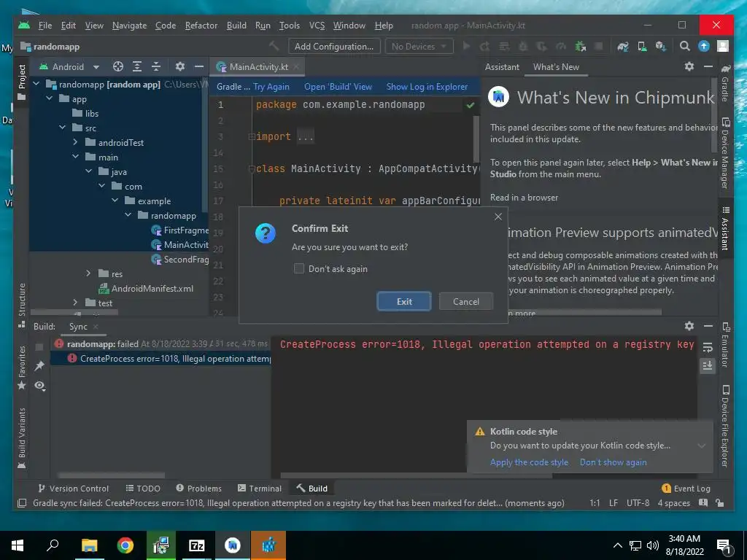Click Add Configuration button
Viewport: 747px width, 560px height.
[334, 46]
